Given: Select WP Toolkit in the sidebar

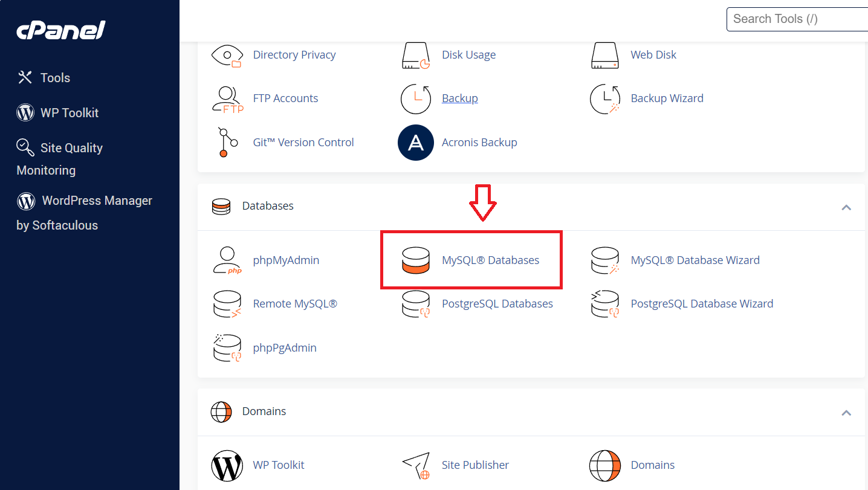Looking at the screenshot, I should click(69, 113).
